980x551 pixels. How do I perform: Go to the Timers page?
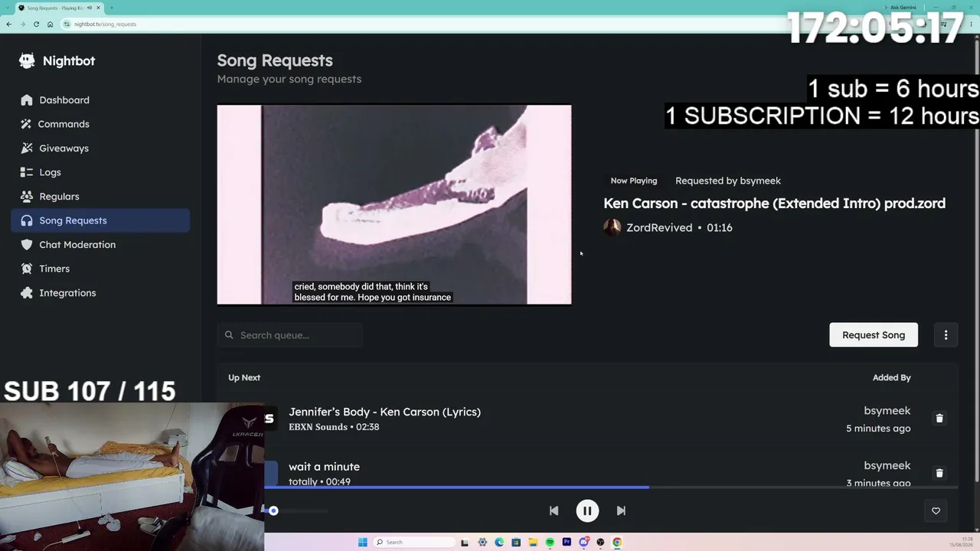click(x=100, y=269)
